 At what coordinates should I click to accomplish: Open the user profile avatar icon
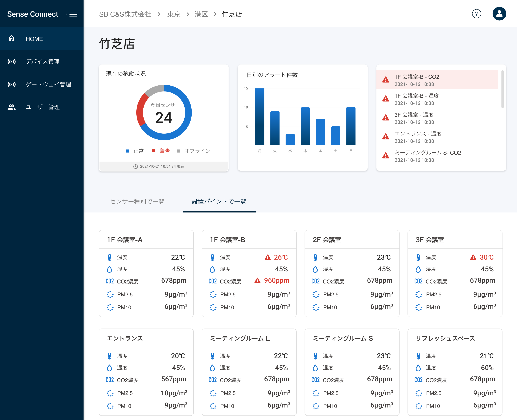[499, 14]
